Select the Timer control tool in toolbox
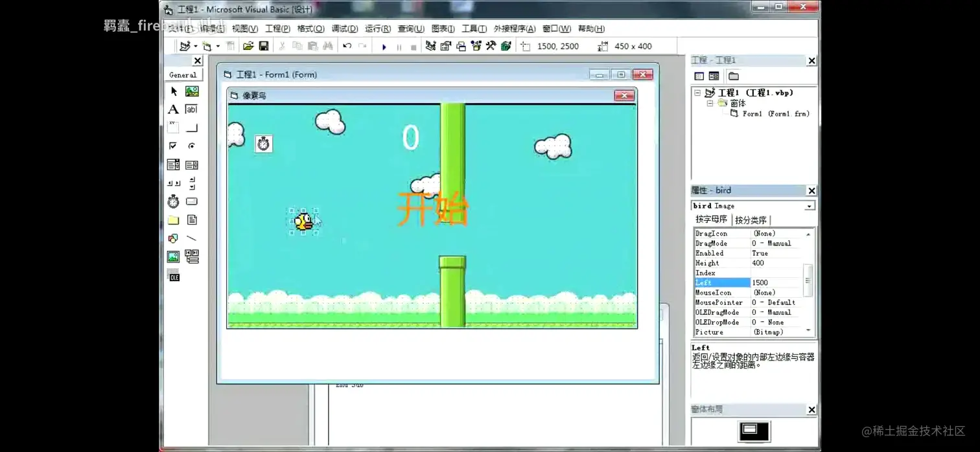The height and width of the screenshot is (452, 980). click(x=174, y=201)
